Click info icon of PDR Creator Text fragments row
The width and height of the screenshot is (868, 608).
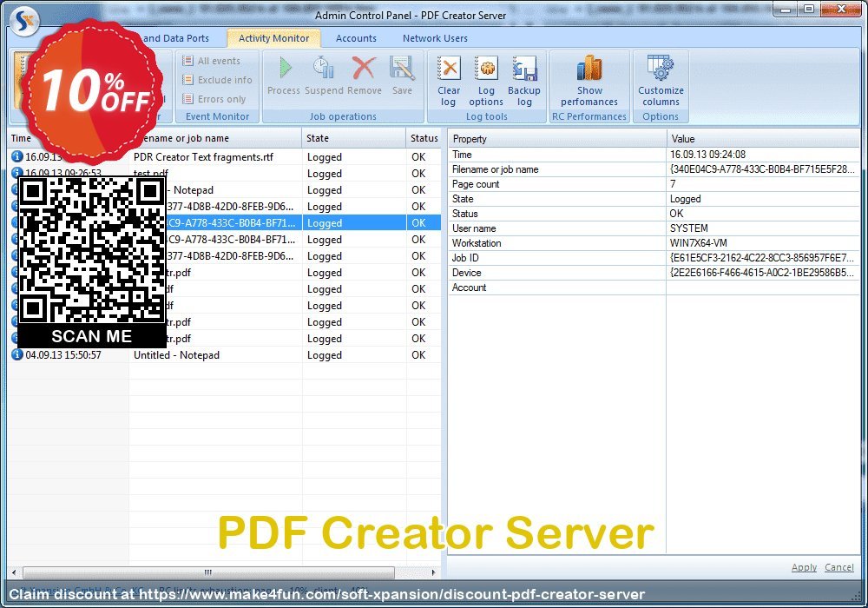[17, 156]
